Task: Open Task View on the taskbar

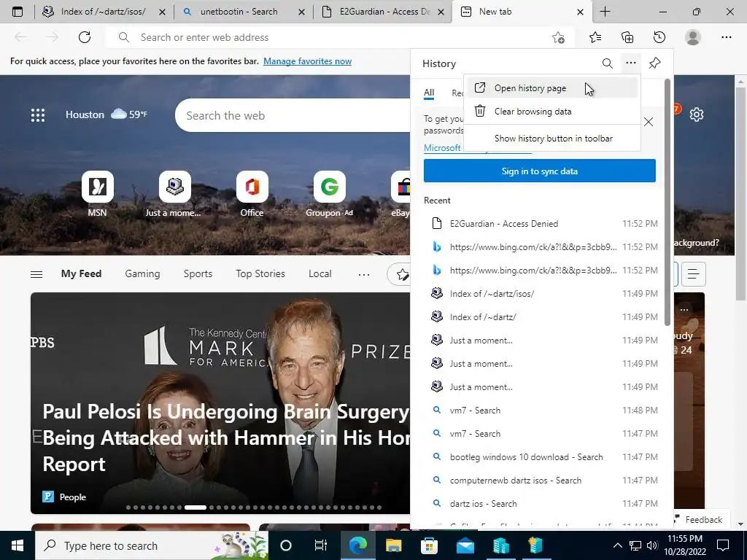Action: click(321, 545)
